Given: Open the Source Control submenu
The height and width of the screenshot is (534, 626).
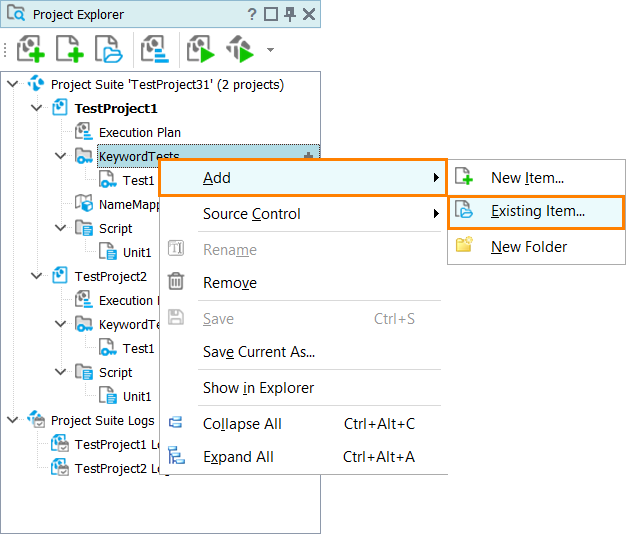Looking at the screenshot, I should [x=302, y=214].
